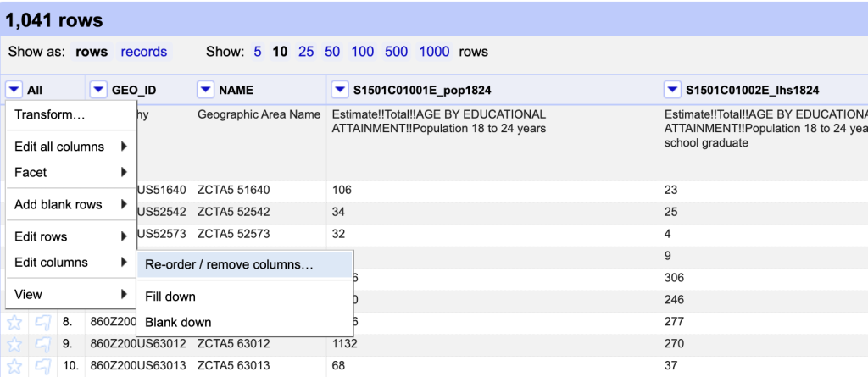Open the NAME column dropdown menu
Image resolution: width=868 pixels, height=377 pixels.
(x=206, y=90)
